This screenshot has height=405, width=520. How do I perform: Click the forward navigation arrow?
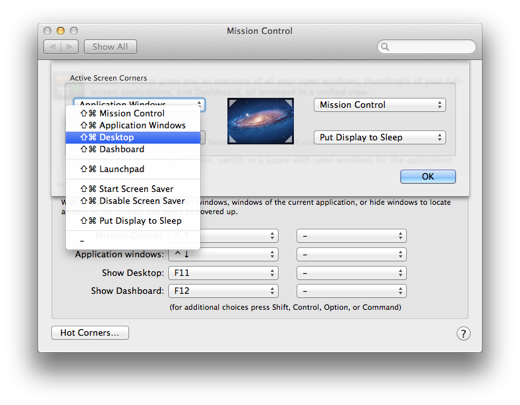(70, 47)
